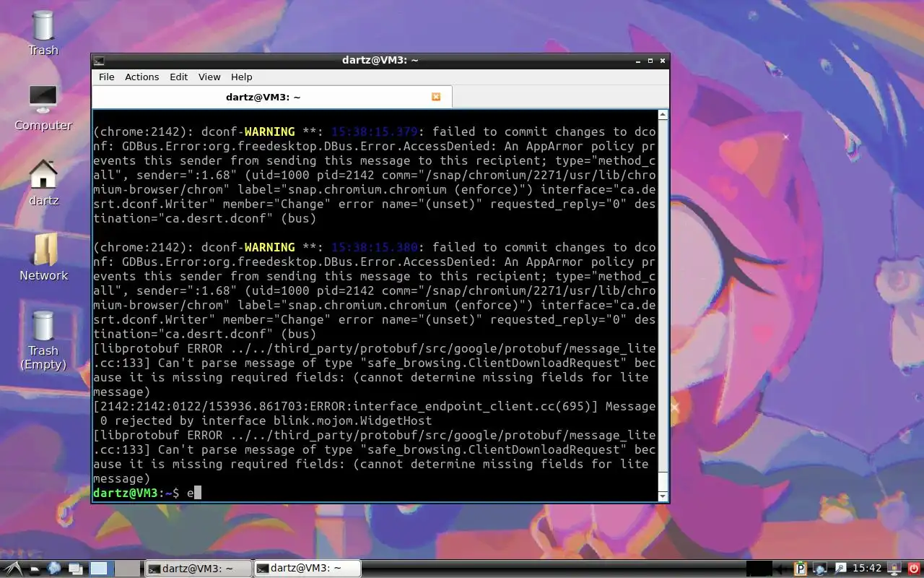
Task: Click the terminal title bar text dartz@VM3: ~
Action: coord(380,61)
